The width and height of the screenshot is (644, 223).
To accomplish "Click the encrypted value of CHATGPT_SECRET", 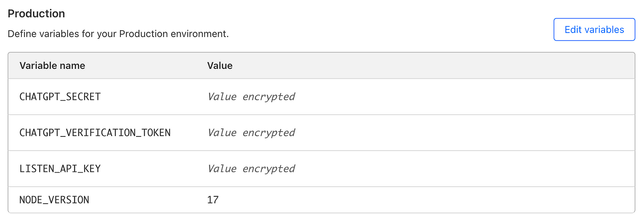I will point(251,97).
